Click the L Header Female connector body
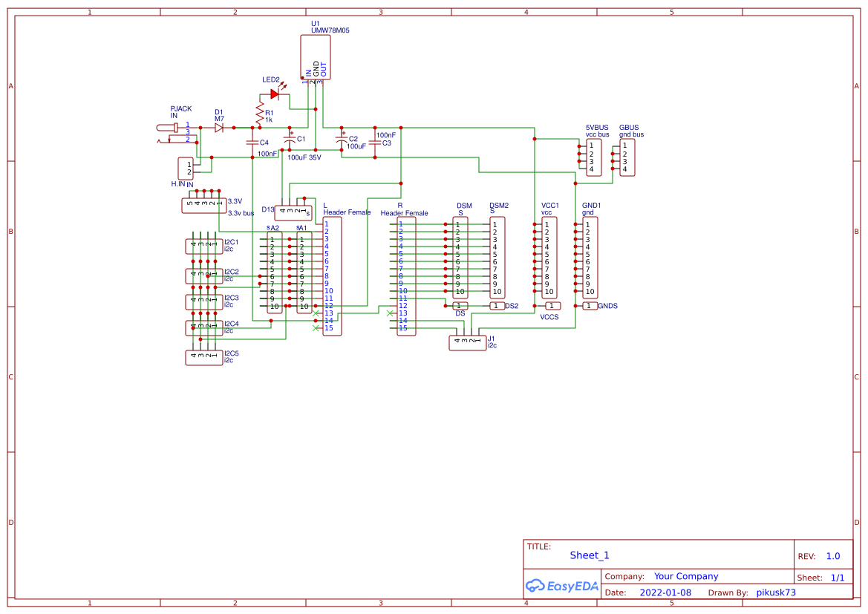 pos(332,276)
